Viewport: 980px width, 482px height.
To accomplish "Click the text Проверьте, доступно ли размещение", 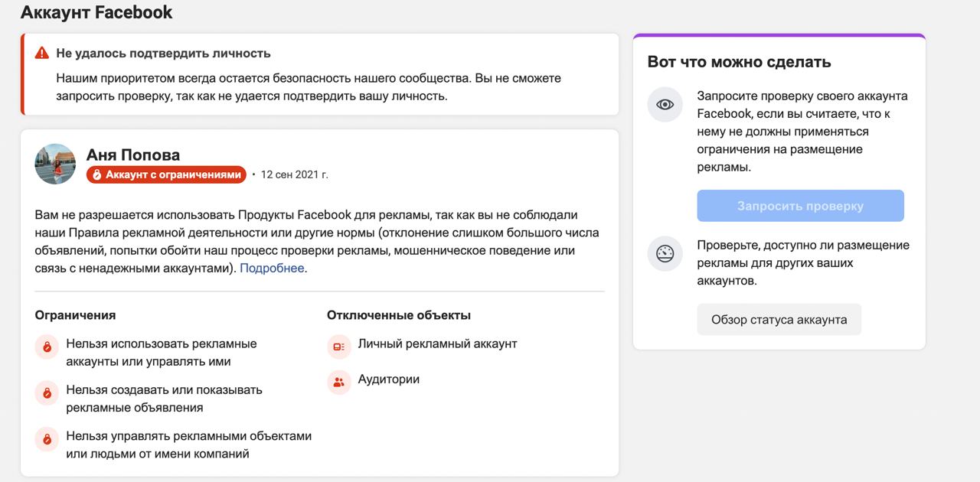I will click(x=803, y=263).
